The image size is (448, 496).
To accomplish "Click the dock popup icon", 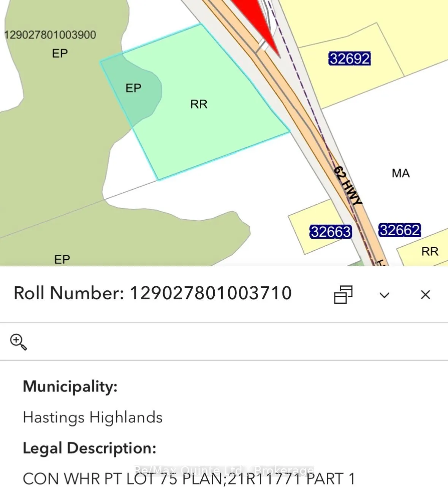I will click(x=344, y=295).
